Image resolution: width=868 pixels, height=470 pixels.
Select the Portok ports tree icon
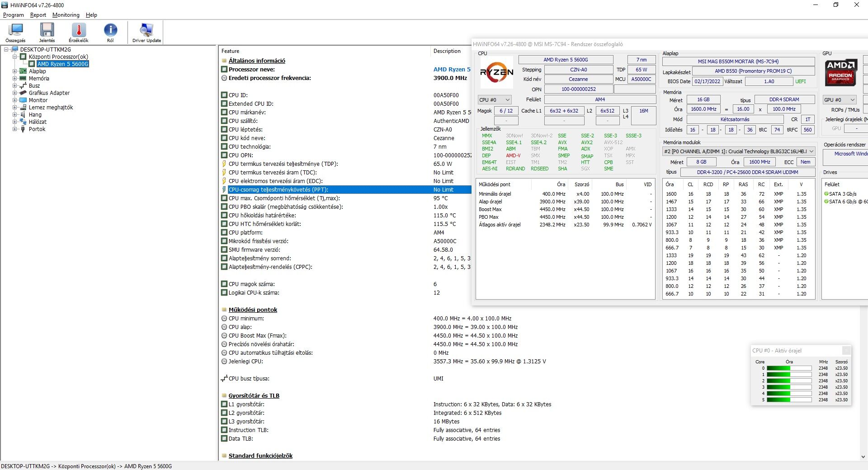pyautogui.click(x=23, y=129)
